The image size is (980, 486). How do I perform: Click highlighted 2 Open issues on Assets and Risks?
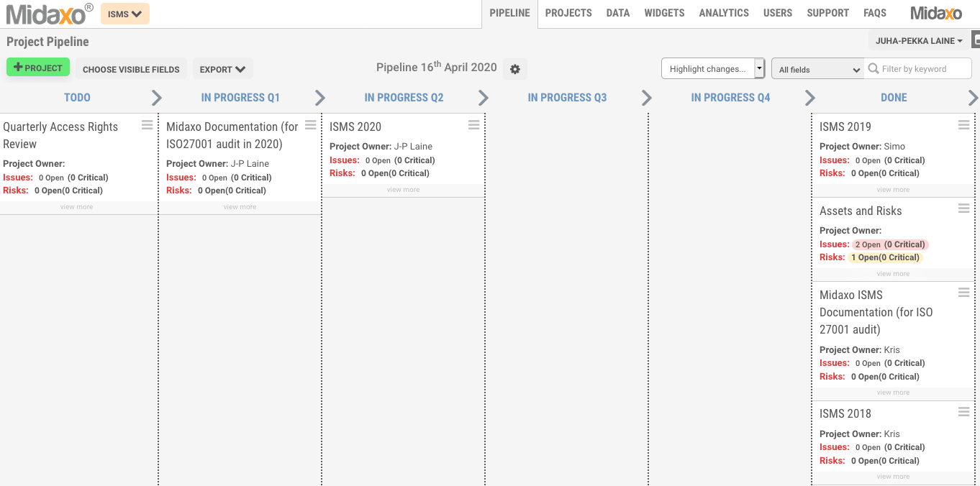890,244
